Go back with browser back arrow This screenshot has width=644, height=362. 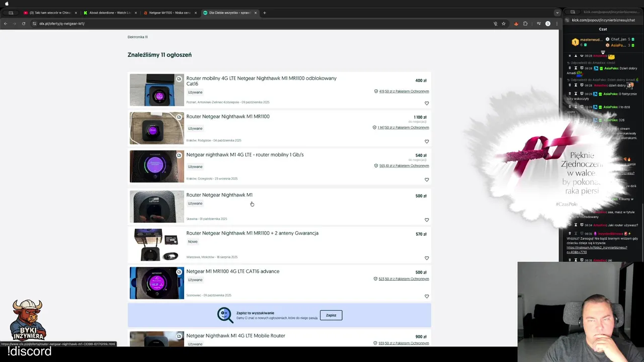pos(6,24)
